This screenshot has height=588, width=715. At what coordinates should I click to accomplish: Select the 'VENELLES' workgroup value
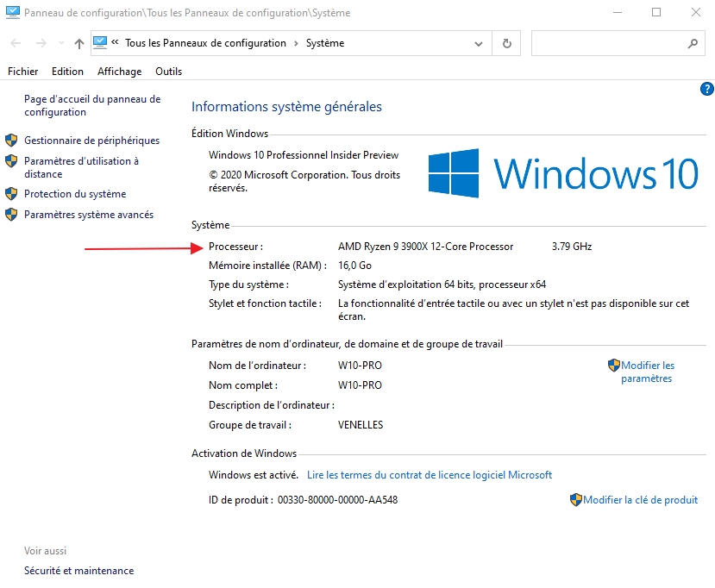[361, 425]
